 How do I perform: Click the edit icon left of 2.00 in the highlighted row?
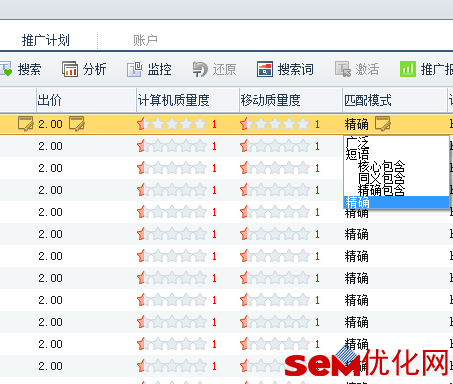click(26, 124)
